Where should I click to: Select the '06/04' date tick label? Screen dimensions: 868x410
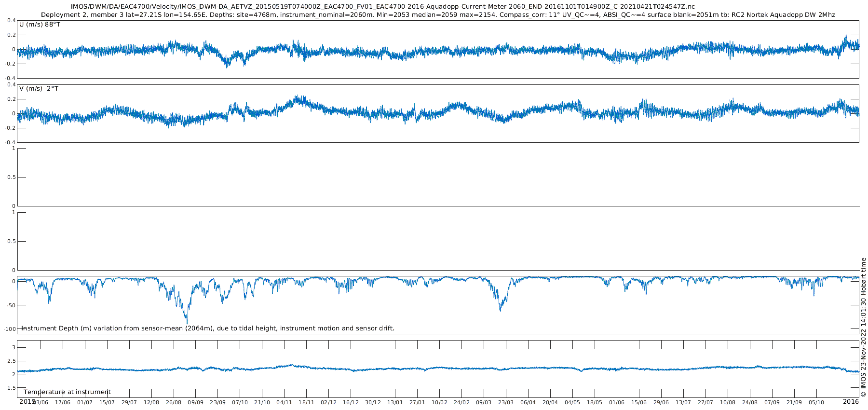(x=529, y=402)
